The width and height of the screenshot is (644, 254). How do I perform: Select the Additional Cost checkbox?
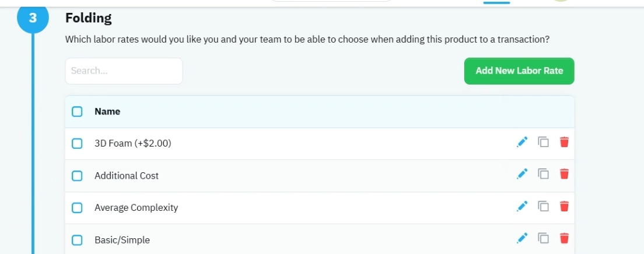pyautogui.click(x=77, y=176)
